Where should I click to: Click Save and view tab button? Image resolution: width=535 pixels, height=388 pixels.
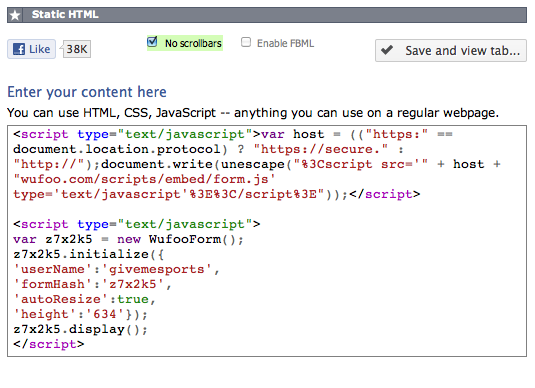451,51
